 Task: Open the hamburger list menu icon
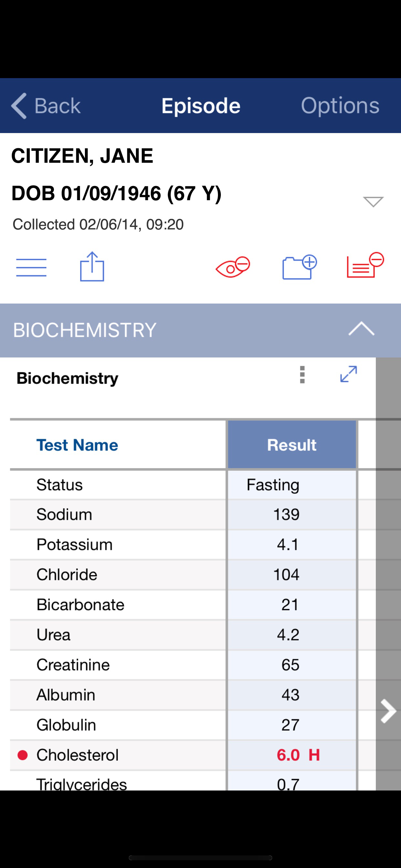click(x=31, y=268)
